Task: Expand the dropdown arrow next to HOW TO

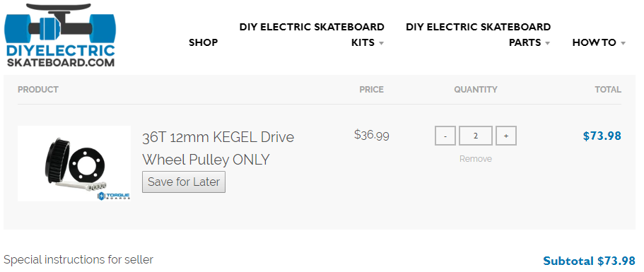Action: pos(623,43)
